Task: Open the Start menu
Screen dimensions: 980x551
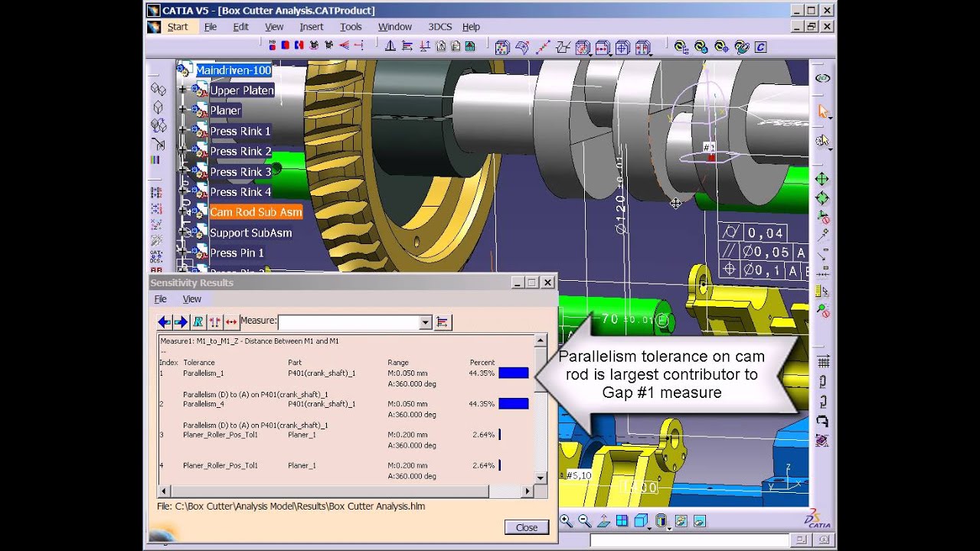Action: 178,27
